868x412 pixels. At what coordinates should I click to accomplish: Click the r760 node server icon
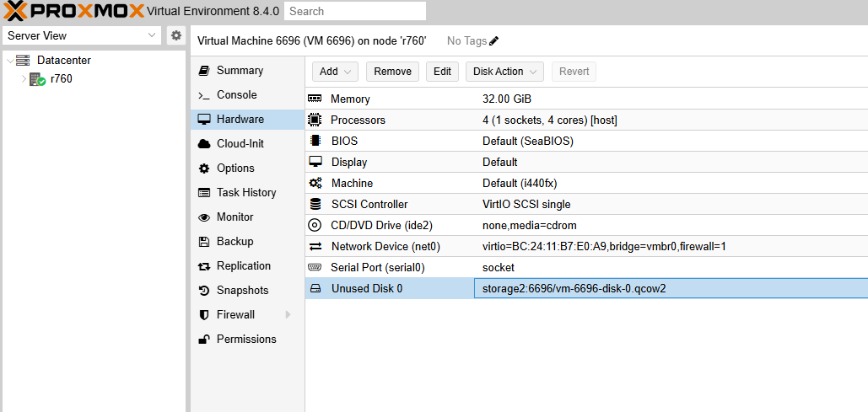pos(37,79)
